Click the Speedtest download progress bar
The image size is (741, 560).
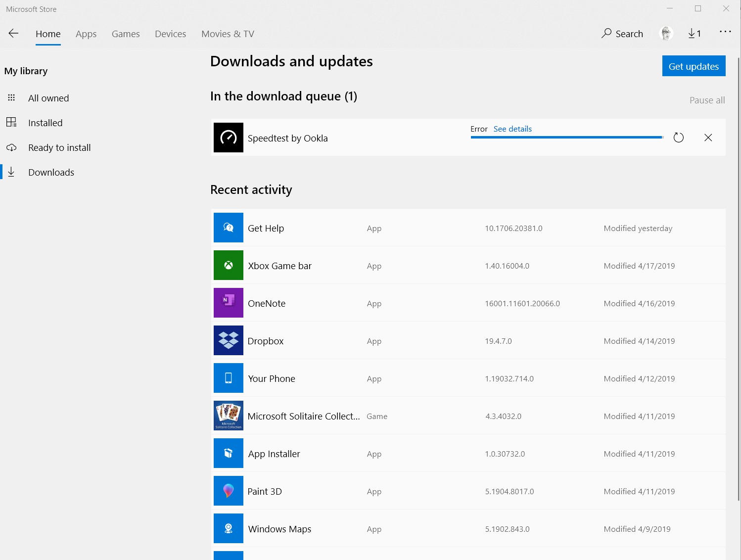567,137
